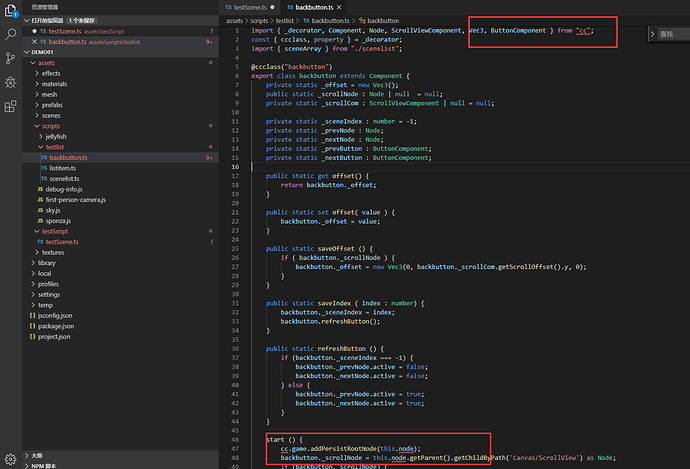Expand the effects folder
This screenshot has width=690, height=469.
51,73
